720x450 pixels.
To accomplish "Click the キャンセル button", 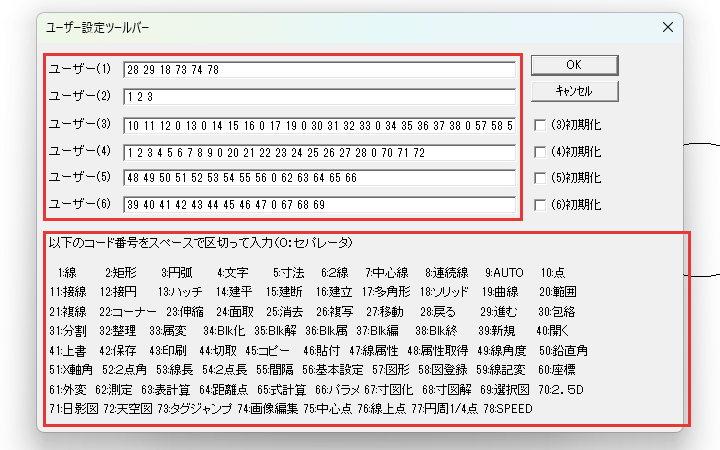I will [574, 91].
